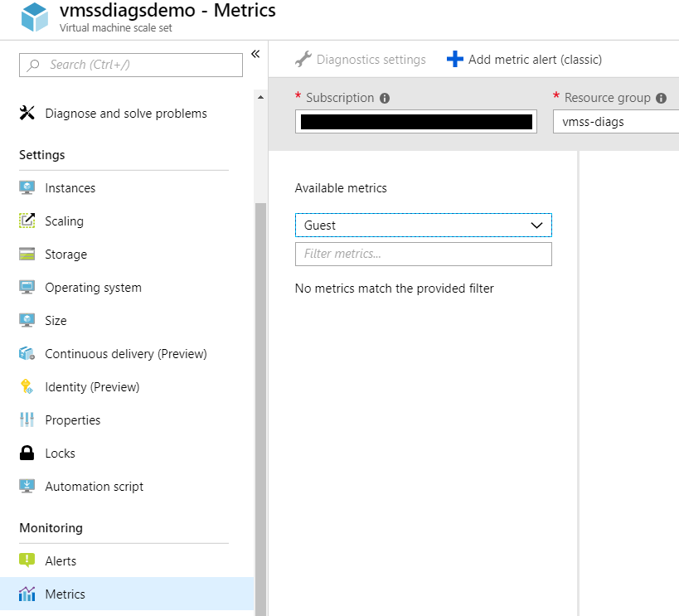This screenshot has width=679, height=616.
Task: Click the Operating system icon
Action: pyautogui.click(x=27, y=287)
